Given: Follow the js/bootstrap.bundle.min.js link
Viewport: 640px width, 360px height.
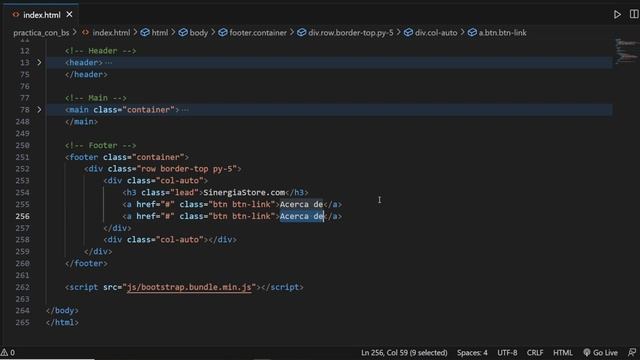Looking at the screenshot, I should [x=189, y=287].
